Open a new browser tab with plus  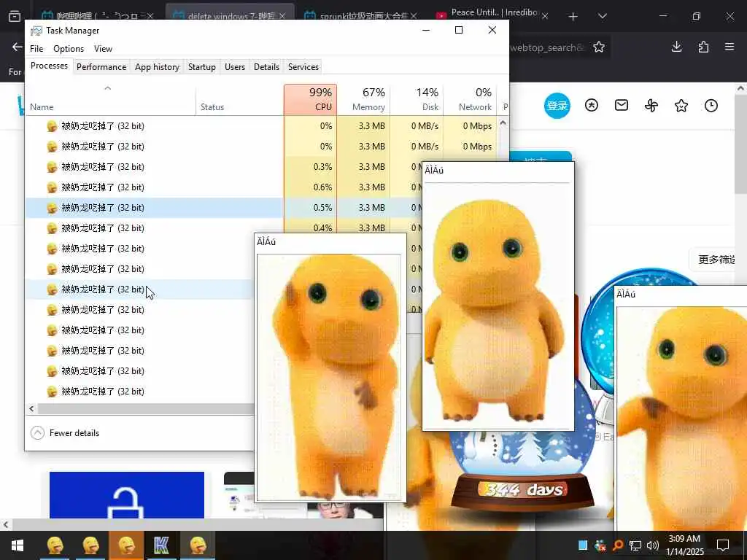tap(573, 17)
